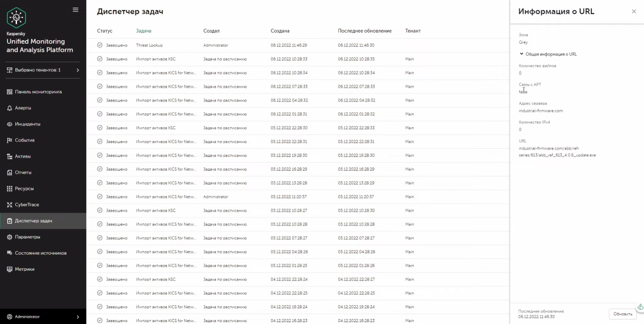Open the Monitoring panel menu item
Image resolution: width=644 pixels, height=324 pixels.
pyautogui.click(x=38, y=92)
